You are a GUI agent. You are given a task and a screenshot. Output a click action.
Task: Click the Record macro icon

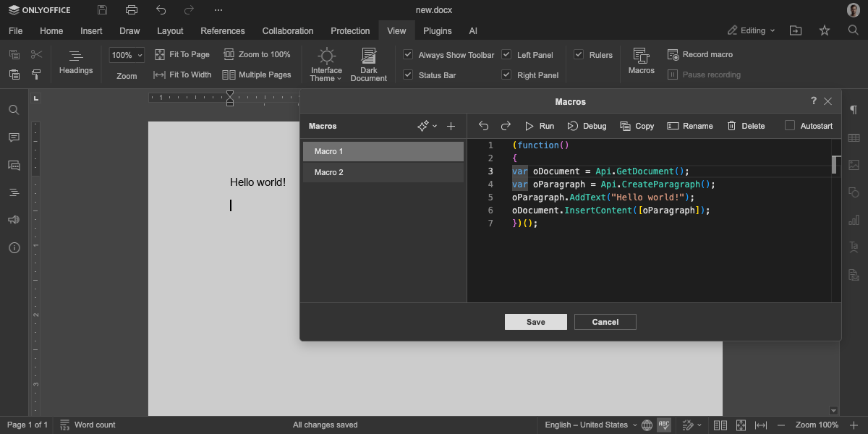(x=673, y=54)
